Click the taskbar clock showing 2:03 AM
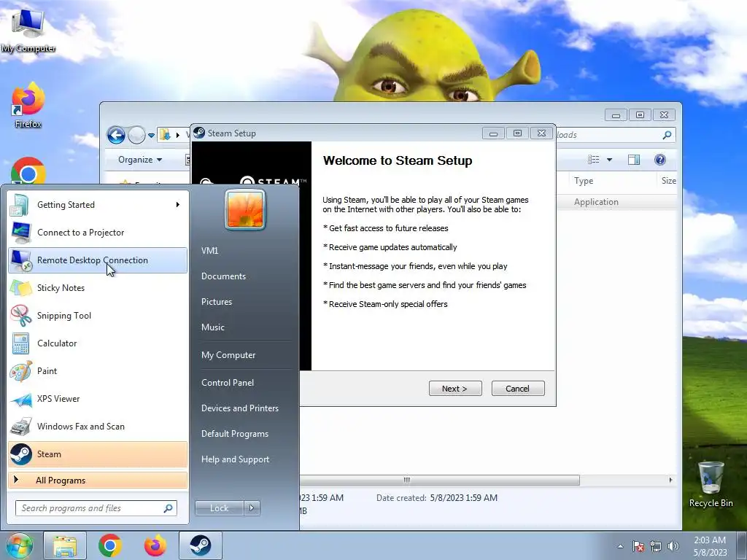The width and height of the screenshot is (747, 560). coord(710,546)
